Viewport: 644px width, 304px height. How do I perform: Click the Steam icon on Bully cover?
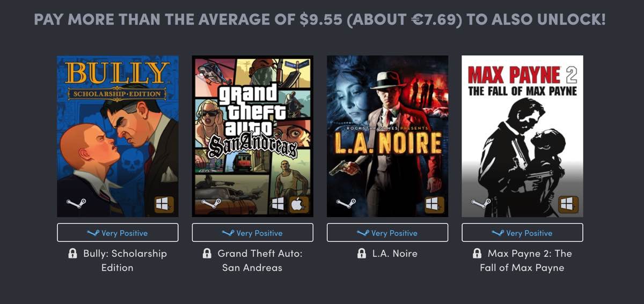76,204
